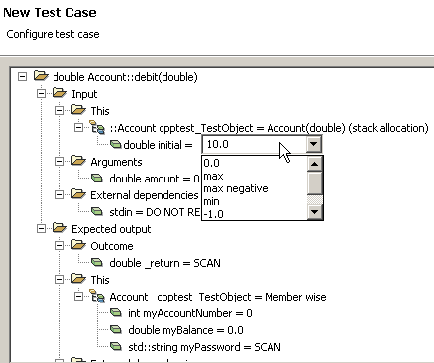
Task: Click the Input folder icon
Action: click(x=60, y=92)
